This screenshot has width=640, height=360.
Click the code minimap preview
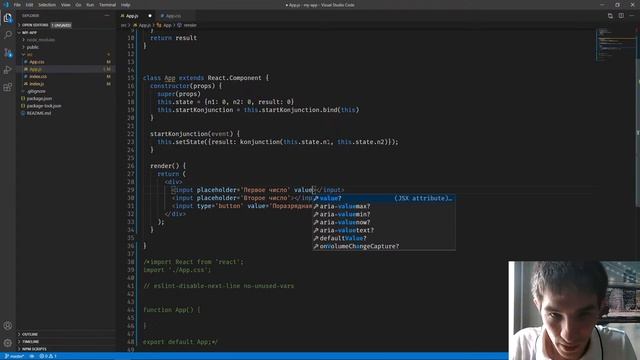coord(616,44)
